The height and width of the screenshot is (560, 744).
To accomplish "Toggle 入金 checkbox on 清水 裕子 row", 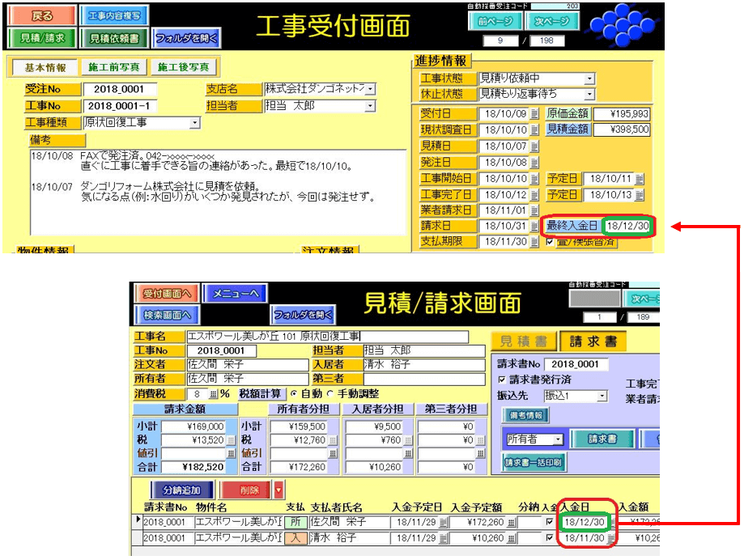I will click(551, 538).
